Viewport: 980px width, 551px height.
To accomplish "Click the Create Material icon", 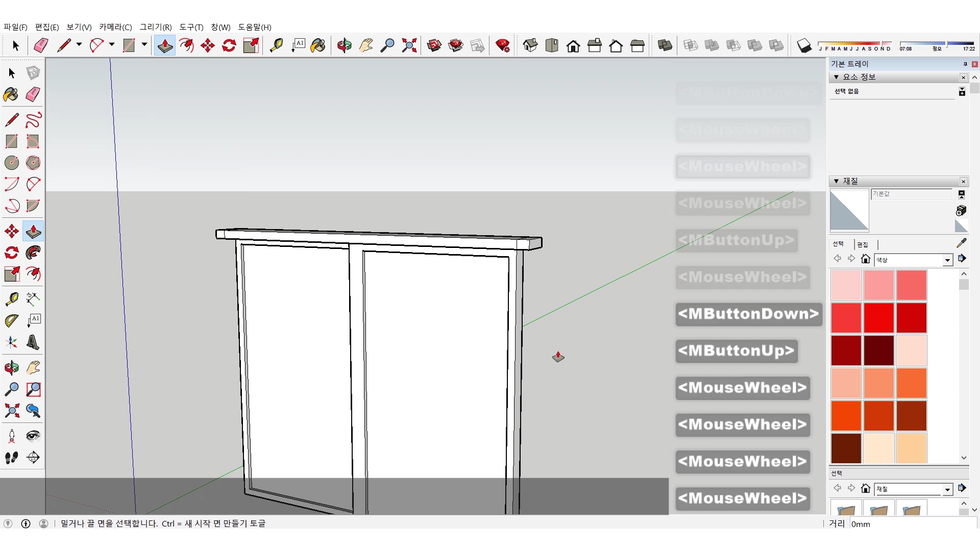I will tap(961, 210).
